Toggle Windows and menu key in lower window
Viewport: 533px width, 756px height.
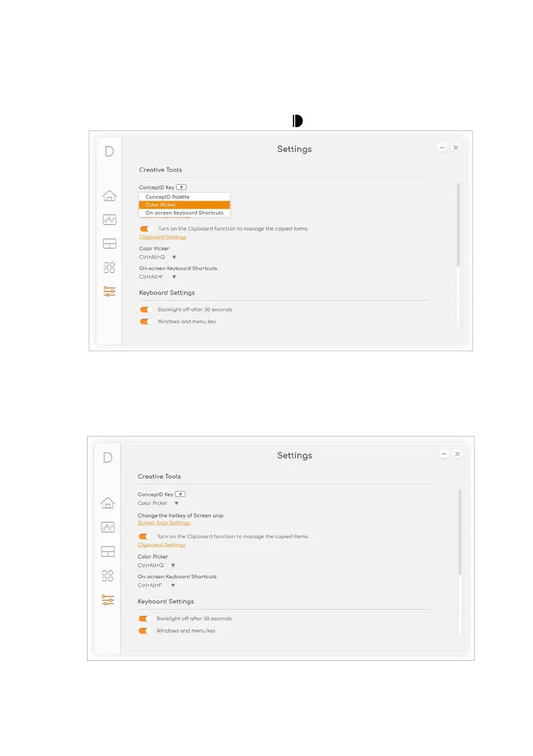click(145, 631)
